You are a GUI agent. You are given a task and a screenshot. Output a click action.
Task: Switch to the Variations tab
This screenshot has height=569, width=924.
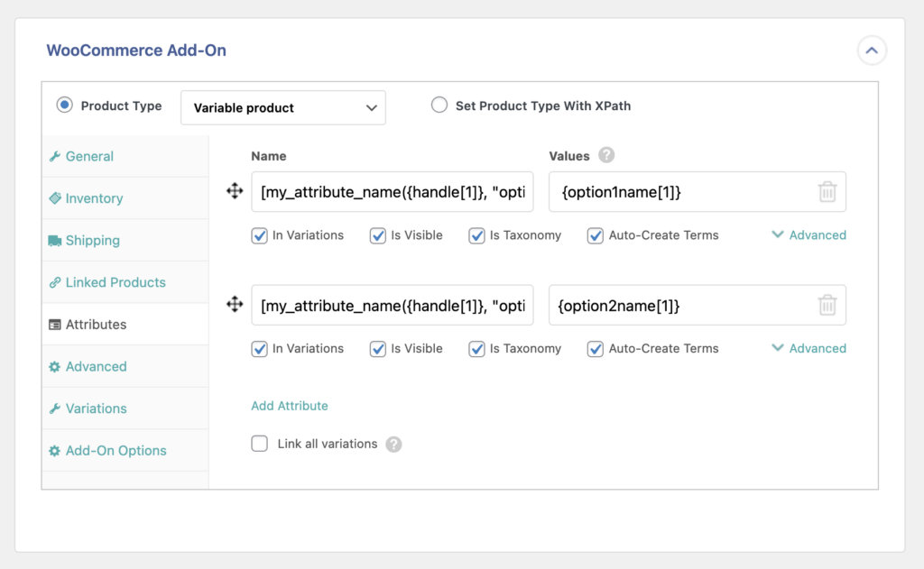click(94, 408)
